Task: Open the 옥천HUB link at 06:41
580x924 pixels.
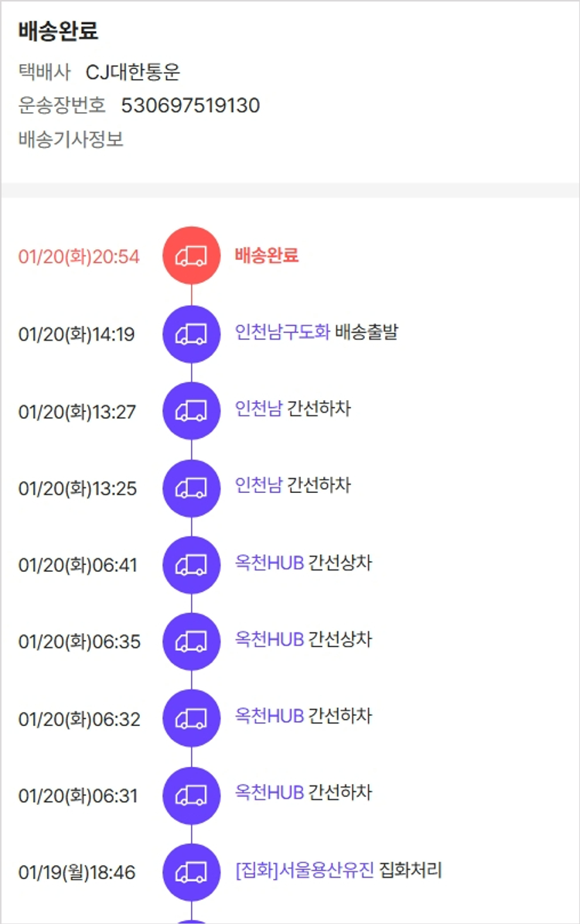Action: [269, 563]
